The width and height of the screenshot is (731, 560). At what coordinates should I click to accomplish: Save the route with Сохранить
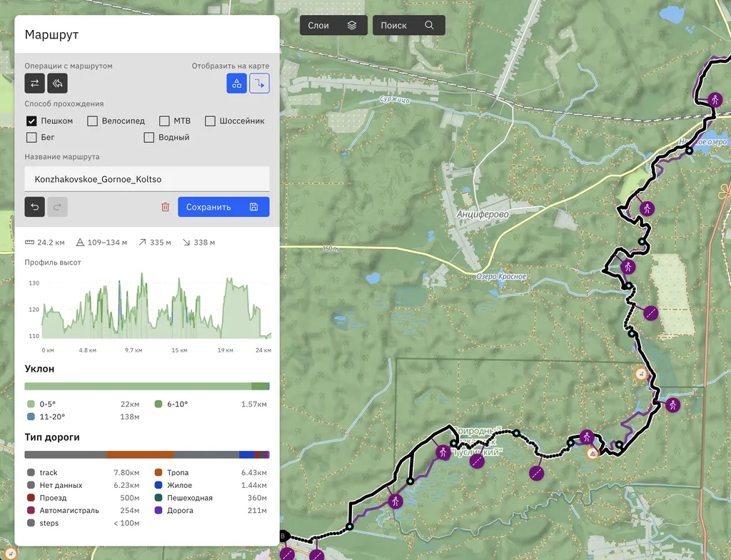(x=223, y=207)
